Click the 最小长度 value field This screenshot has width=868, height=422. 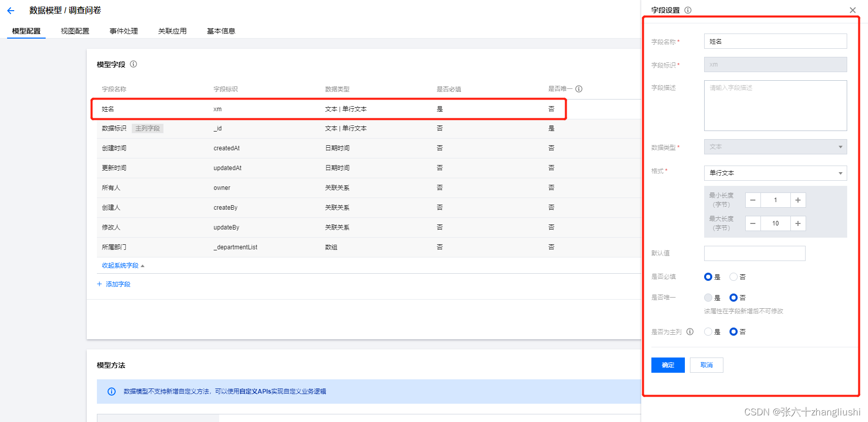coord(775,200)
